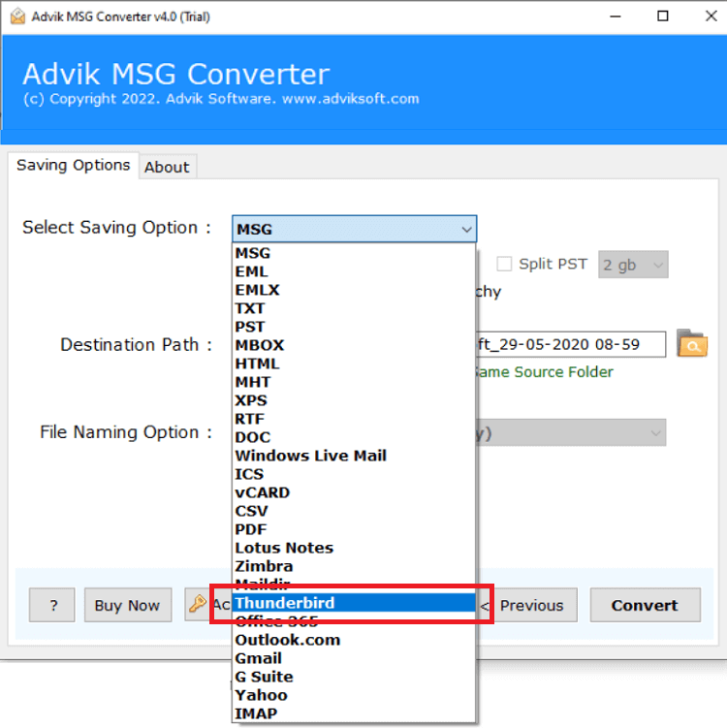
Task: Select MBOX saving option
Action: [354, 345]
